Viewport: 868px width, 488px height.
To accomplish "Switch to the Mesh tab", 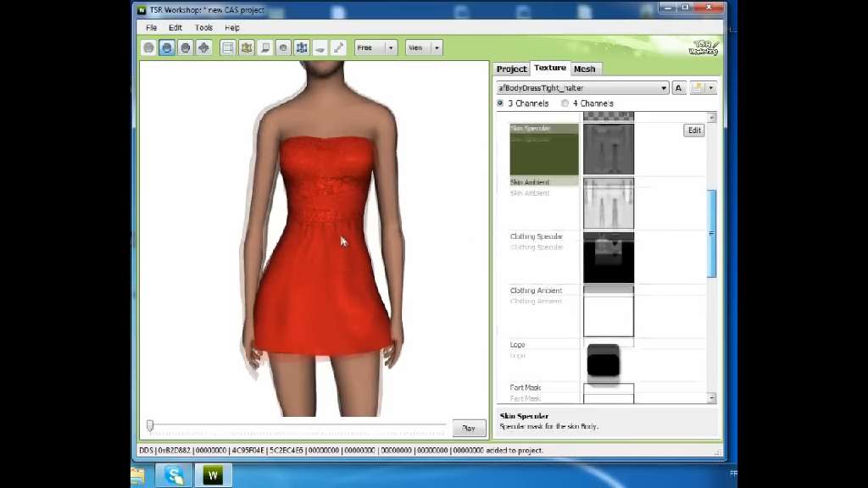I will click(x=584, y=69).
